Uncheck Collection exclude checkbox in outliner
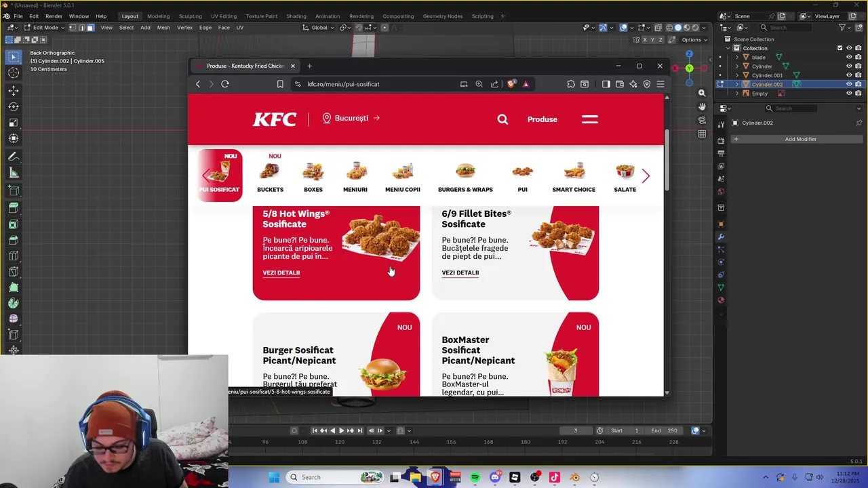 (x=840, y=48)
